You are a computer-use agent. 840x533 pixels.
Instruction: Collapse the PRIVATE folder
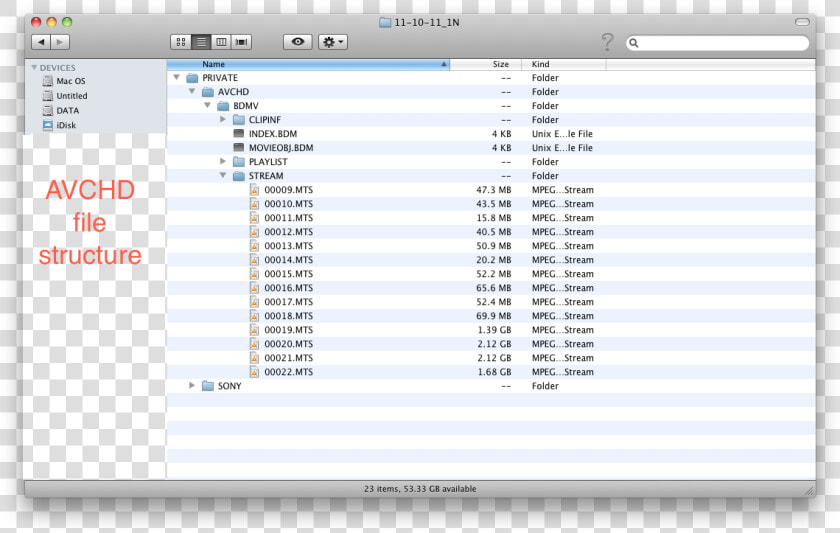[176, 78]
